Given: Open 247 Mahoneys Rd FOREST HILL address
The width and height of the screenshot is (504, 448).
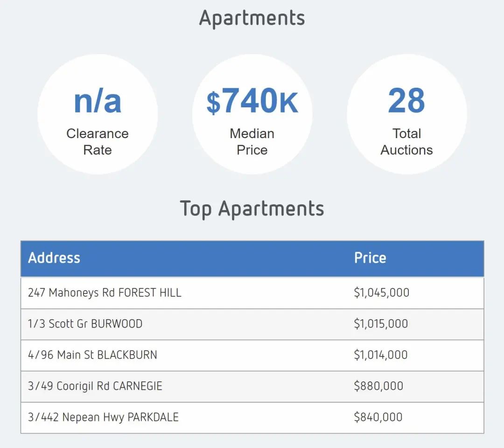Looking at the screenshot, I should (x=105, y=293).
